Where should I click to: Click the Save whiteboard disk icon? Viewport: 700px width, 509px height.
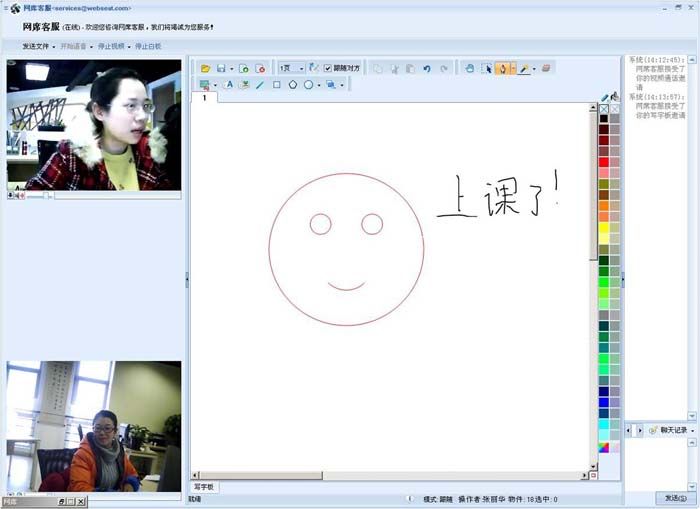coord(221,68)
